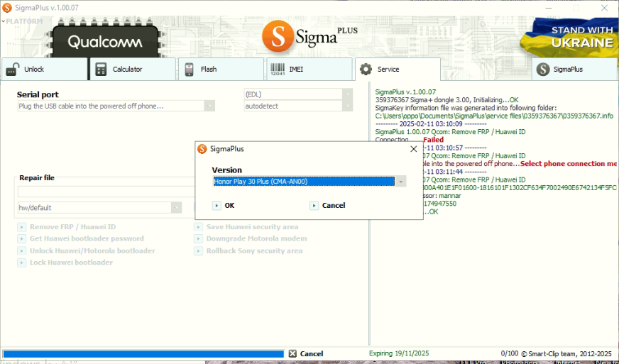The height and width of the screenshot is (364, 619).
Task: Switch to the Calculator tab
Action: pyautogui.click(x=133, y=69)
